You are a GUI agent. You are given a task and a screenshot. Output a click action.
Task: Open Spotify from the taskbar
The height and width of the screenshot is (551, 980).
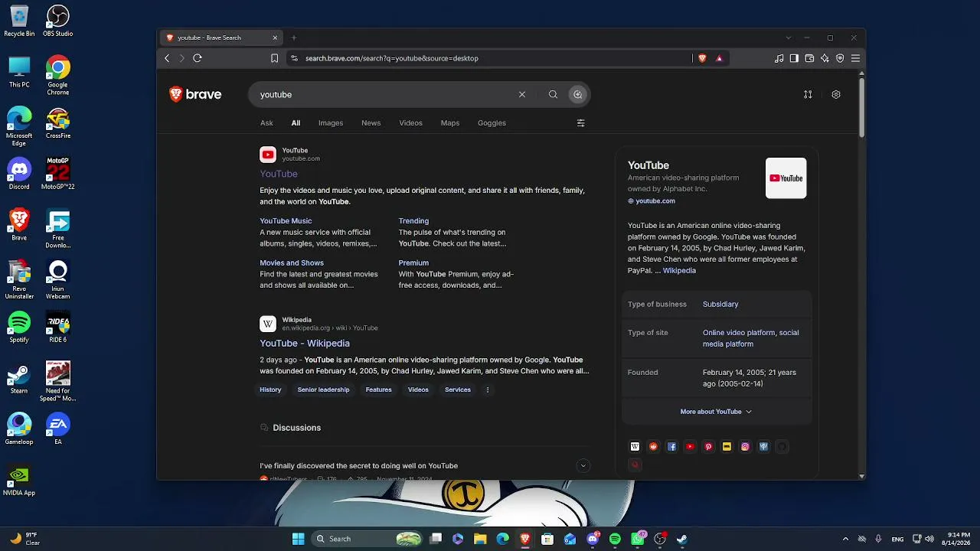click(x=615, y=539)
